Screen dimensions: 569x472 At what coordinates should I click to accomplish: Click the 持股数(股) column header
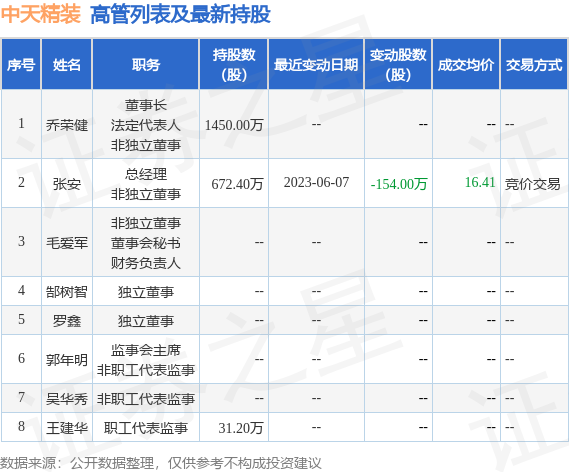coord(234,65)
